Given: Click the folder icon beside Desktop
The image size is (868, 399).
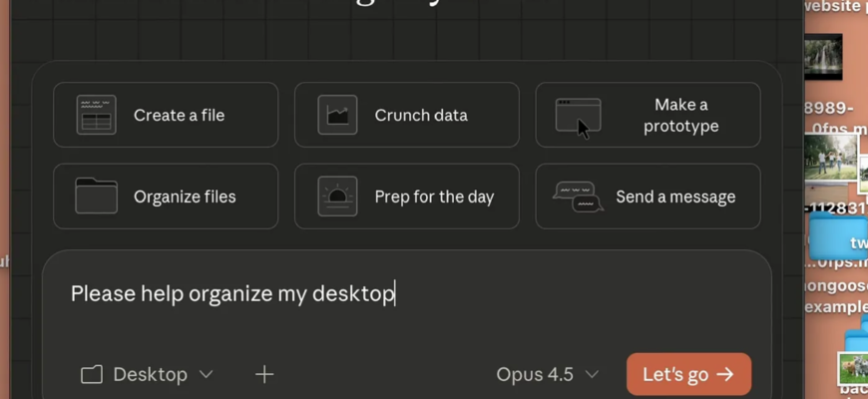Looking at the screenshot, I should (x=92, y=374).
